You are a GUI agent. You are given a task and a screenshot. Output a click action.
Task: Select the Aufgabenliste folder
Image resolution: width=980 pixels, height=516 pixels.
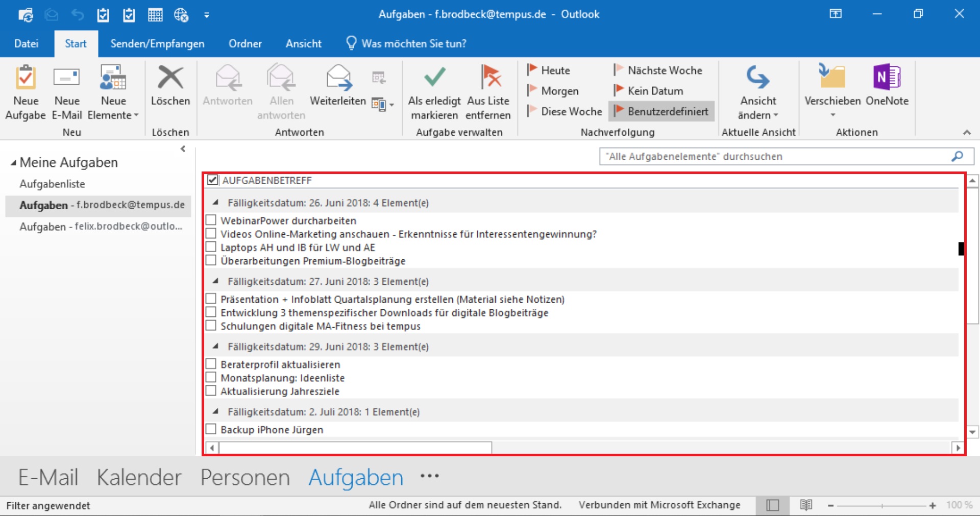pyautogui.click(x=52, y=184)
